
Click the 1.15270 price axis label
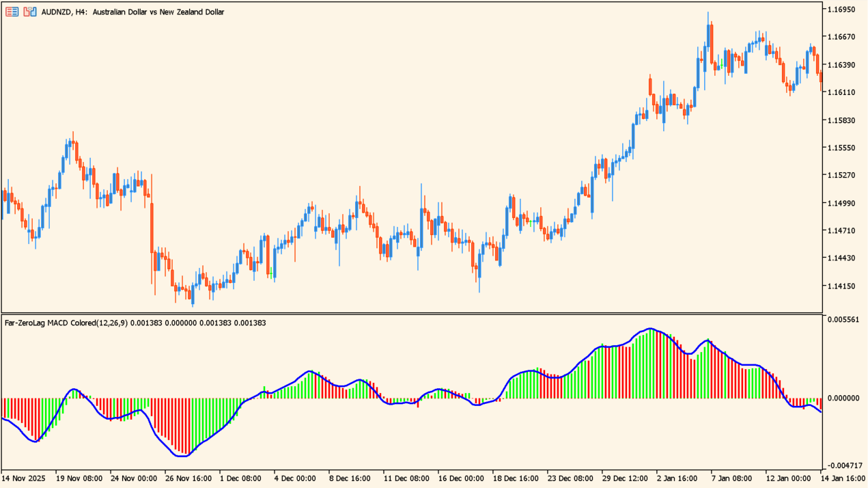pos(841,175)
